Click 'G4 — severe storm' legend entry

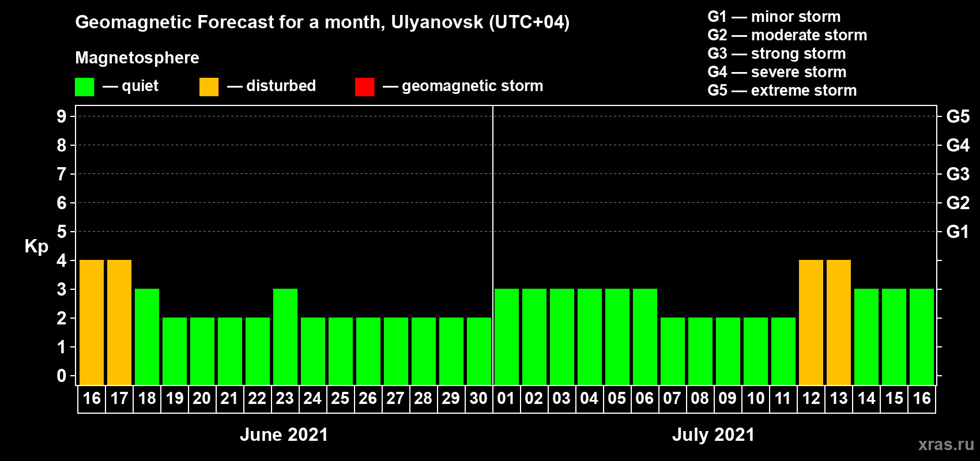[777, 72]
